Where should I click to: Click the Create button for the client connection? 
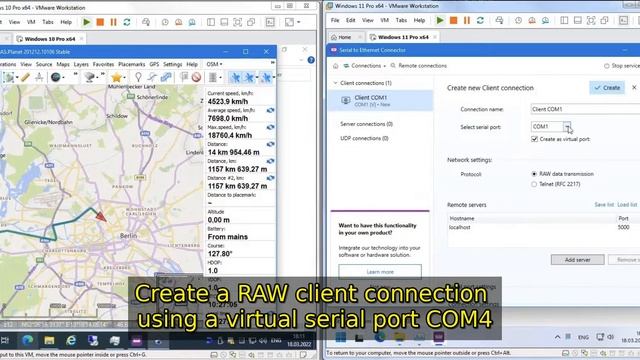tap(607, 88)
